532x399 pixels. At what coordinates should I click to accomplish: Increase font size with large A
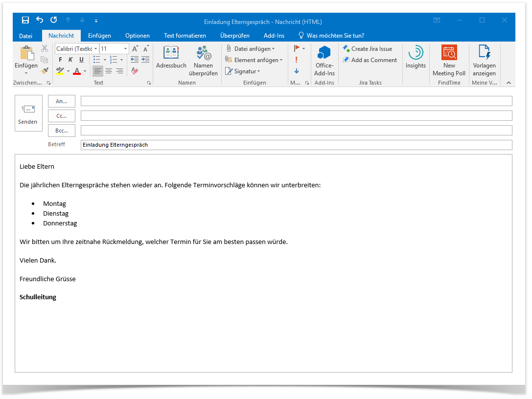(x=135, y=48)
